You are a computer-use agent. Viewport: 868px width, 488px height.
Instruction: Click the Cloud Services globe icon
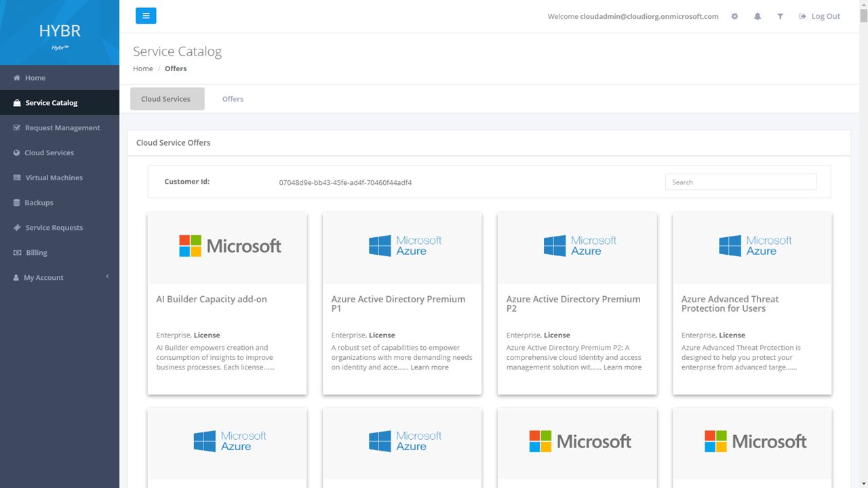[17, 152]
